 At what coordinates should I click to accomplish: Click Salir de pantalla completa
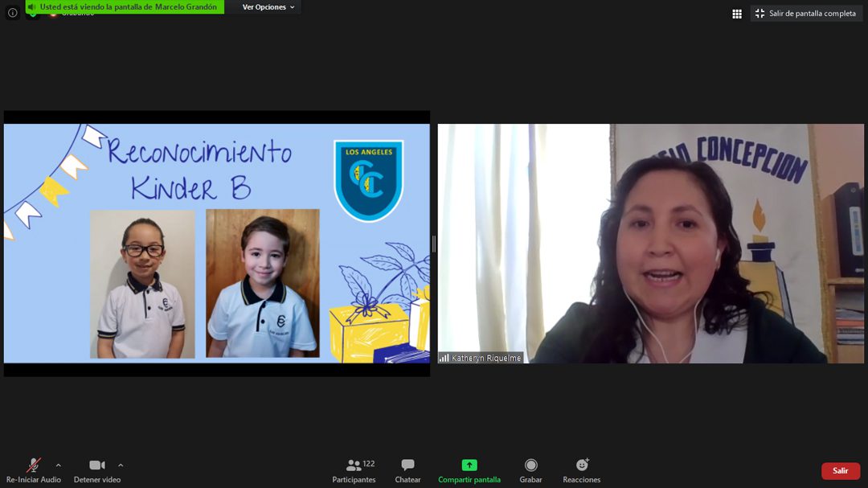point(806,14)
